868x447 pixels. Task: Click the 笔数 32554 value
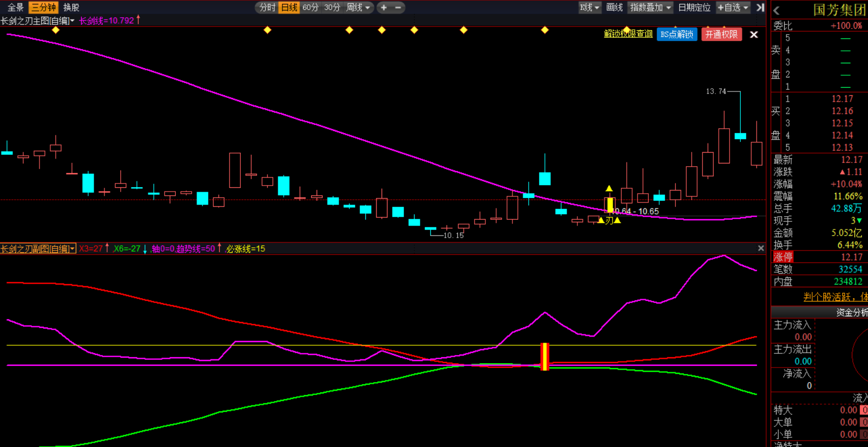coord(850,269)
